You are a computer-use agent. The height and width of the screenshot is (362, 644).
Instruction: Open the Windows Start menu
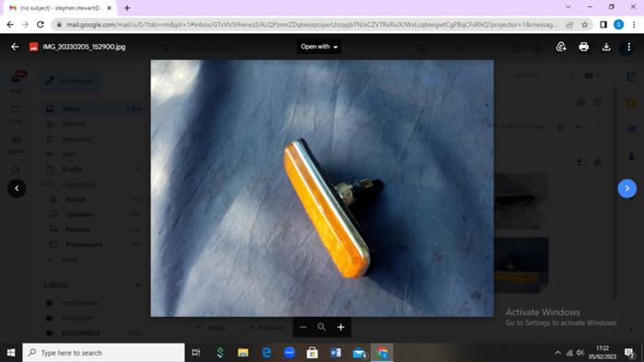click(x=11, y=353)
